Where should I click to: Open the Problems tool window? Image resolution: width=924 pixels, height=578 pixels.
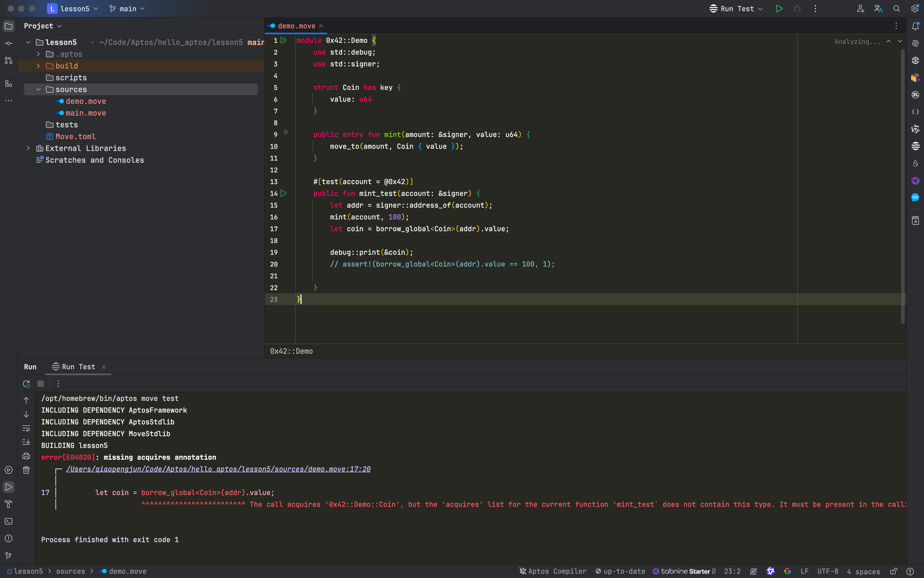pyautogui.click(x=8, y=539)
